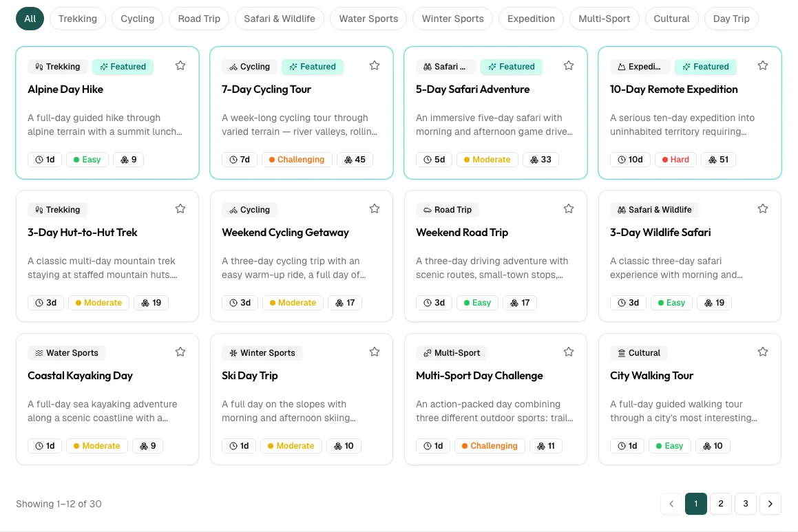Click the next-page chevron
Viewport: 798px width, 532px height.
coord(770,503)
